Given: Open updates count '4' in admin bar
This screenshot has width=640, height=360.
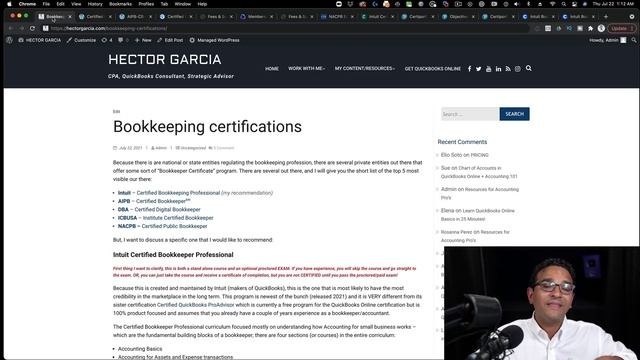Looking at the screenshot, I should [107, 40].
